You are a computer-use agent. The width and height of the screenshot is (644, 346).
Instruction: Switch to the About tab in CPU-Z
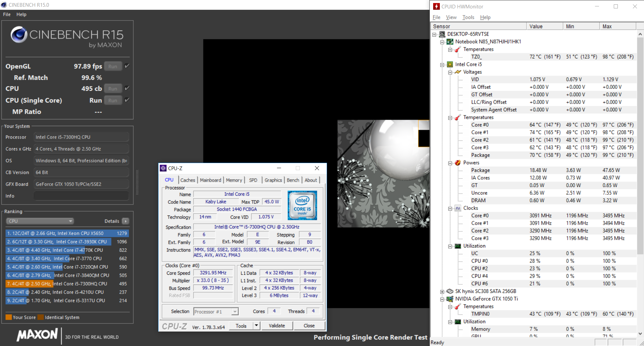tap(311, 180)
